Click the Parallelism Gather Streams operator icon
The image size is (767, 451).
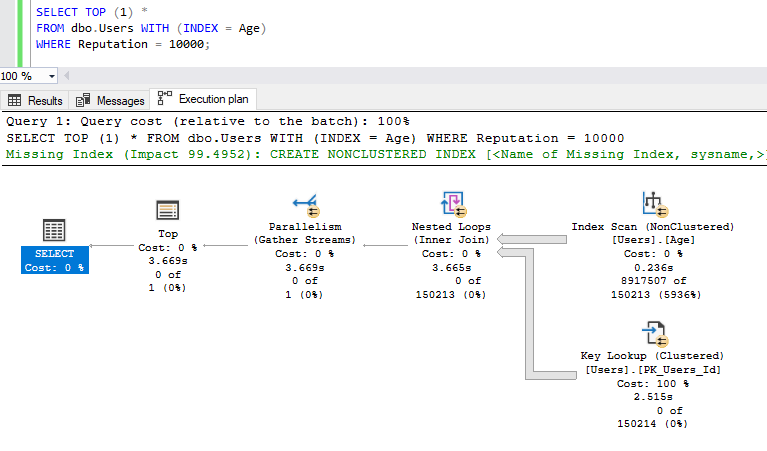(306, 205)
